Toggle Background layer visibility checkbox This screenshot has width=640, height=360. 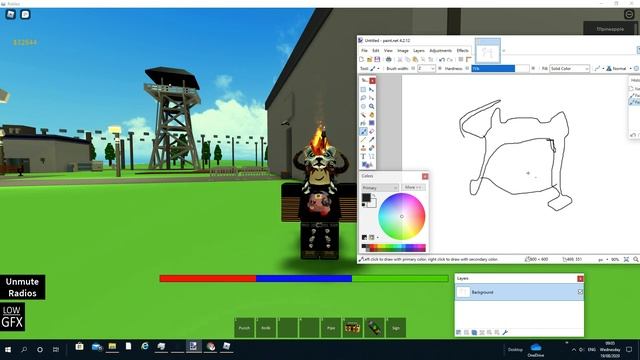pos(580,292)
